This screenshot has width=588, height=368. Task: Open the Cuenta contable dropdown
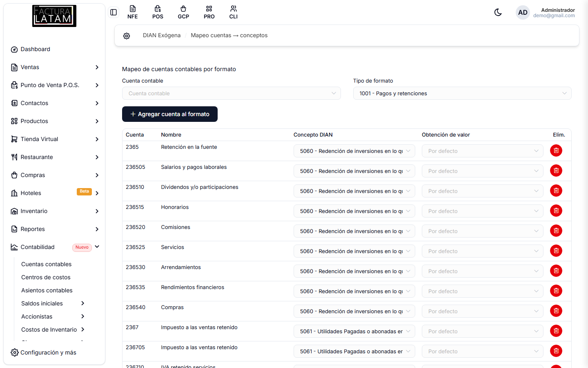click(x=232, y=93)
